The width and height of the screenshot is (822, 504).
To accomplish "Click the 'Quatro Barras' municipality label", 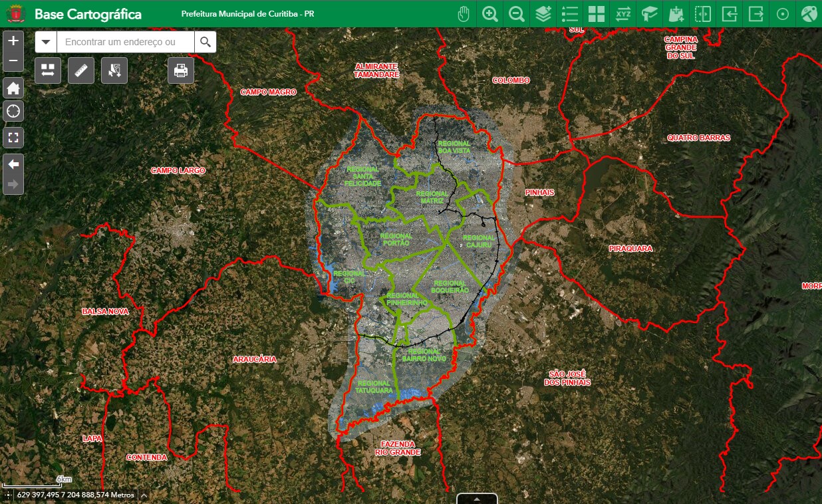I will click(699, 138).
